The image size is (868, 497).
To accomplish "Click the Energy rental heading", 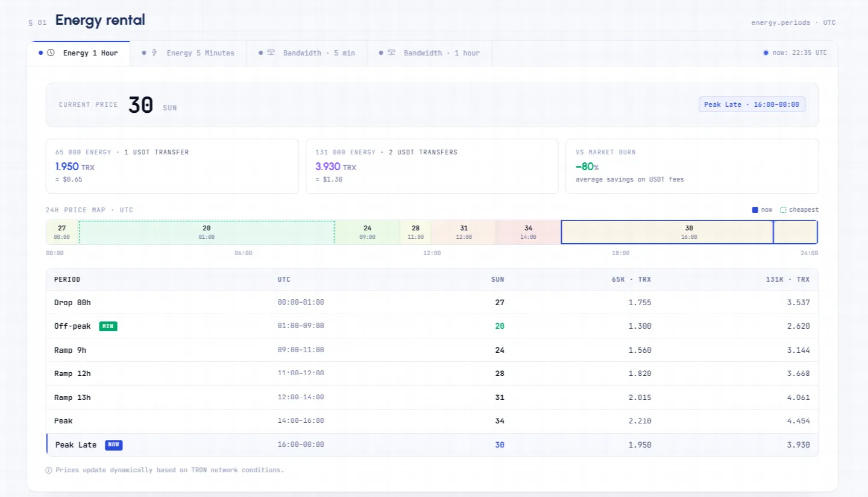I will tap(100, 20).
